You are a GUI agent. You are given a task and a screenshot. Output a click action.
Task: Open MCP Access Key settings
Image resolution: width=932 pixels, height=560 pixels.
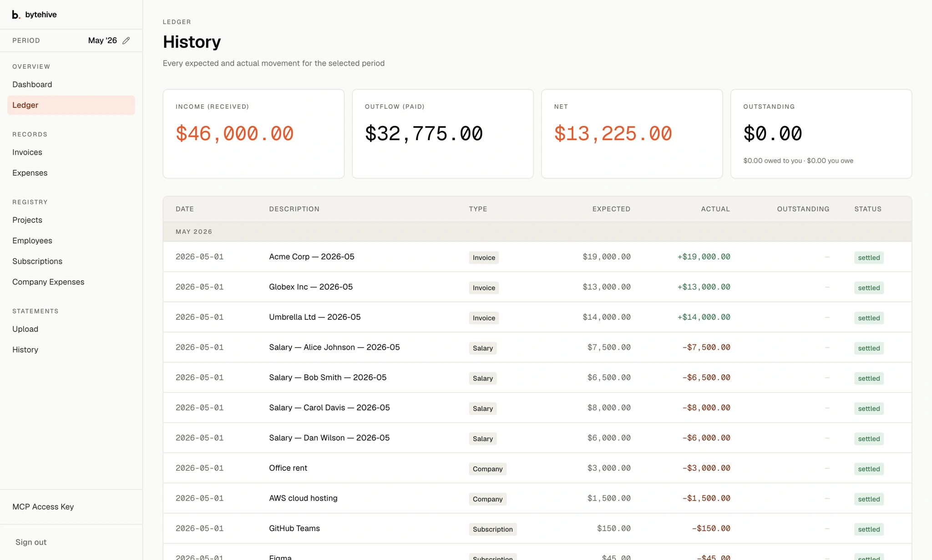[x=43, y=507]
